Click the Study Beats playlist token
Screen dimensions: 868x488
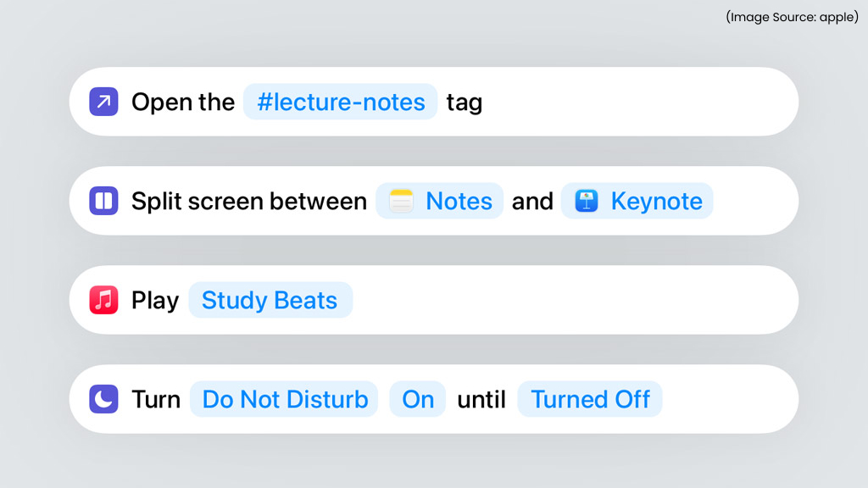click(x=270, y=300)
